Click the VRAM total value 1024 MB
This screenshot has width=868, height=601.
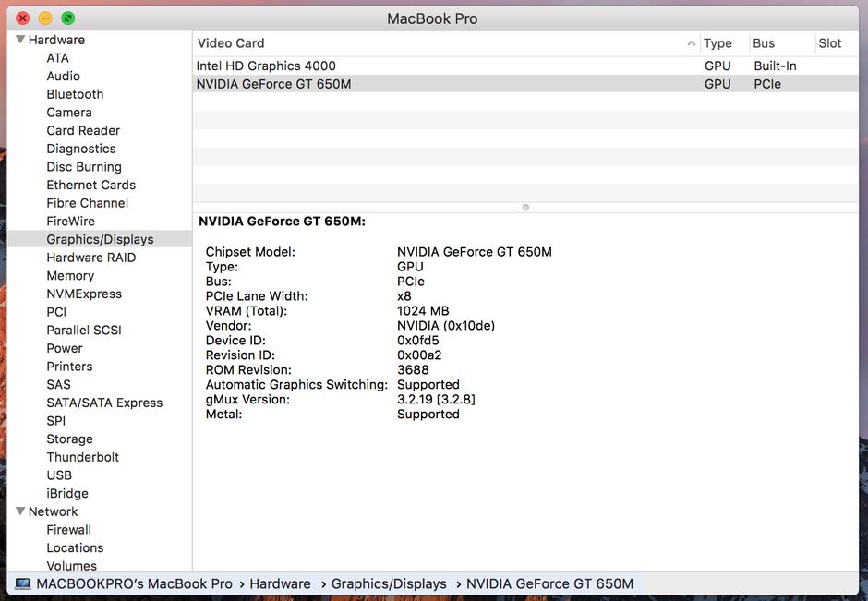click(423, 311)
